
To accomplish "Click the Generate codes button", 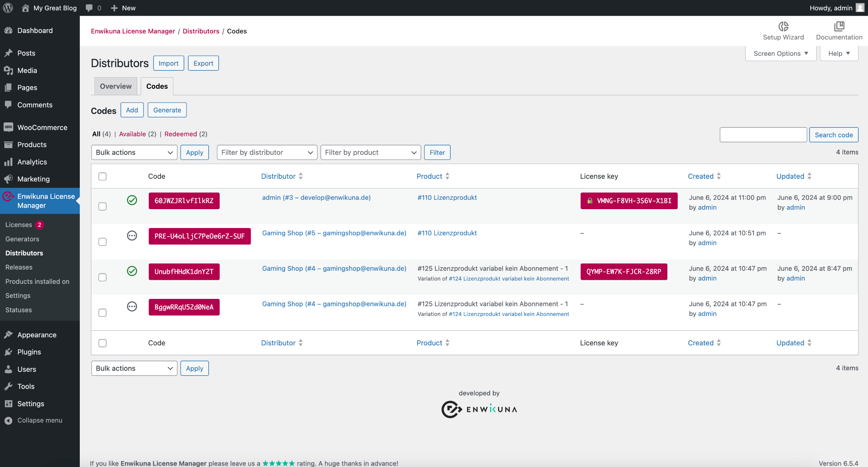I will pyautogui.click(x=167, y=110).
